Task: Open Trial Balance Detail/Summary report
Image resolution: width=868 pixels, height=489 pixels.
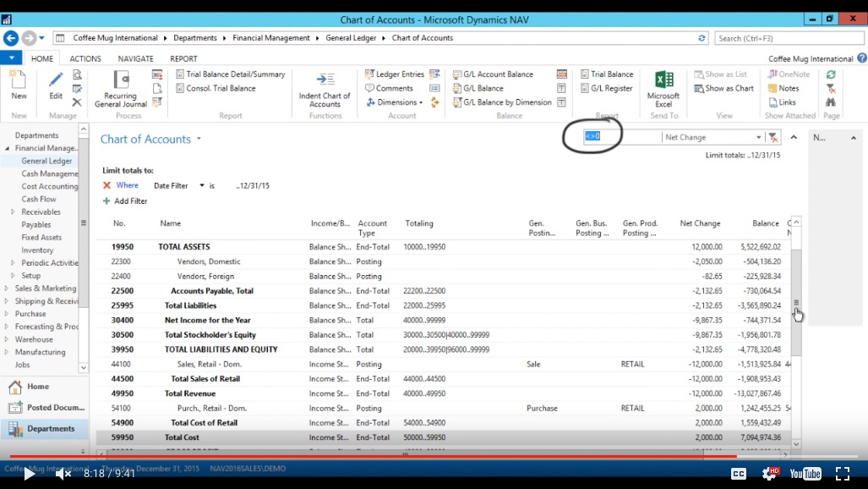Action: (230, 74)
